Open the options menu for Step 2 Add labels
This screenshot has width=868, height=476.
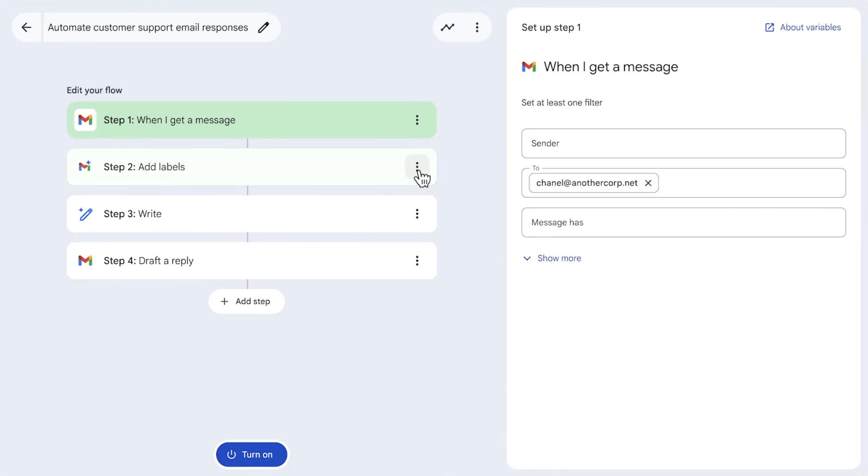point(417,166)
